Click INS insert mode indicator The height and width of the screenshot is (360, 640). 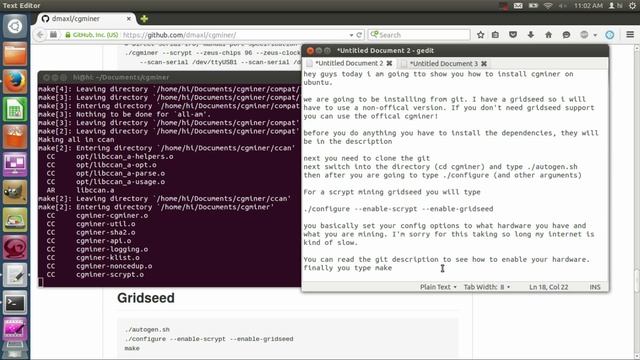pos(595,287)
